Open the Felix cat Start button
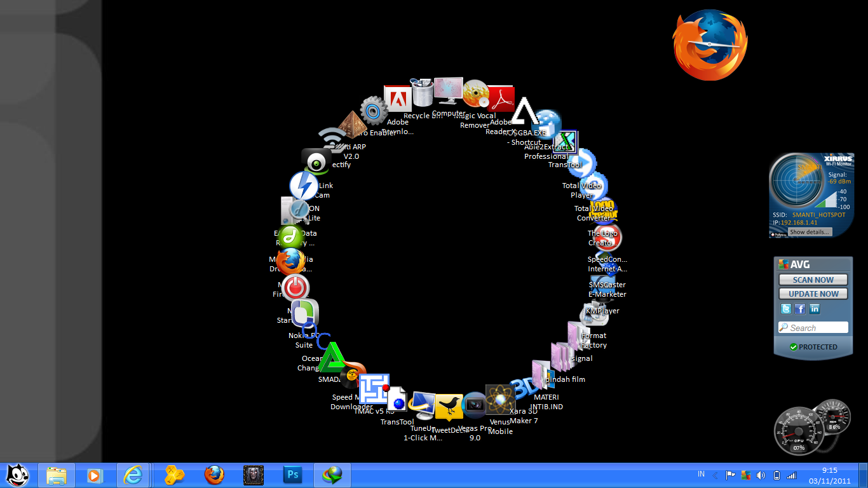 [17, 475]
